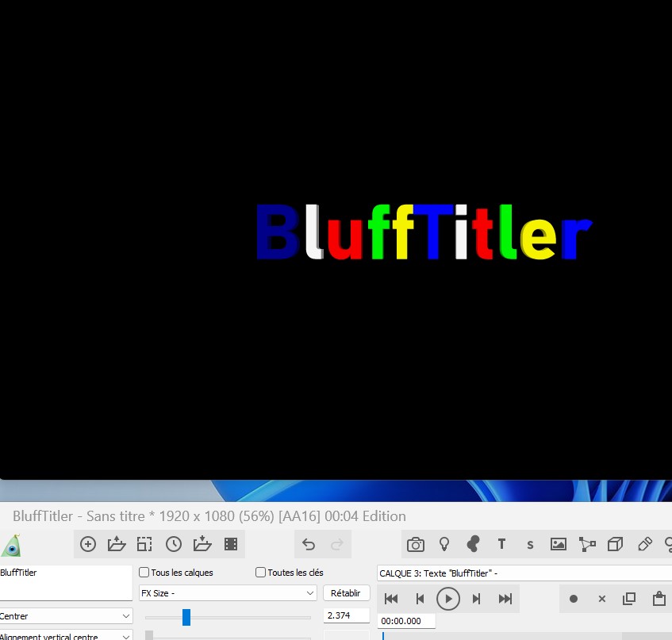Open the CALQUE 3 layer selector dropdown

(x=524, y=573)
